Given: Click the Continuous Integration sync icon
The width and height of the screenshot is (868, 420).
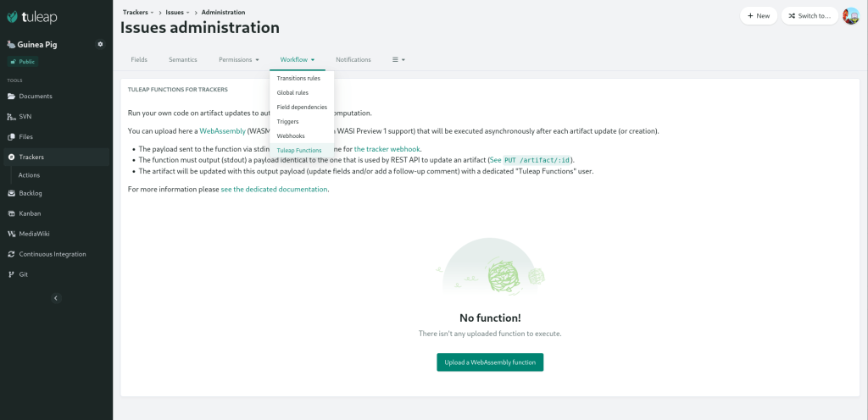Looking at the screenshot, I should point(11,254).
